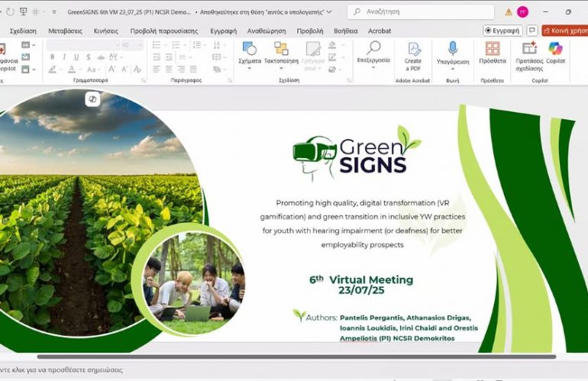
Task: Open the Προβολή tab
Action: point(310,31)
